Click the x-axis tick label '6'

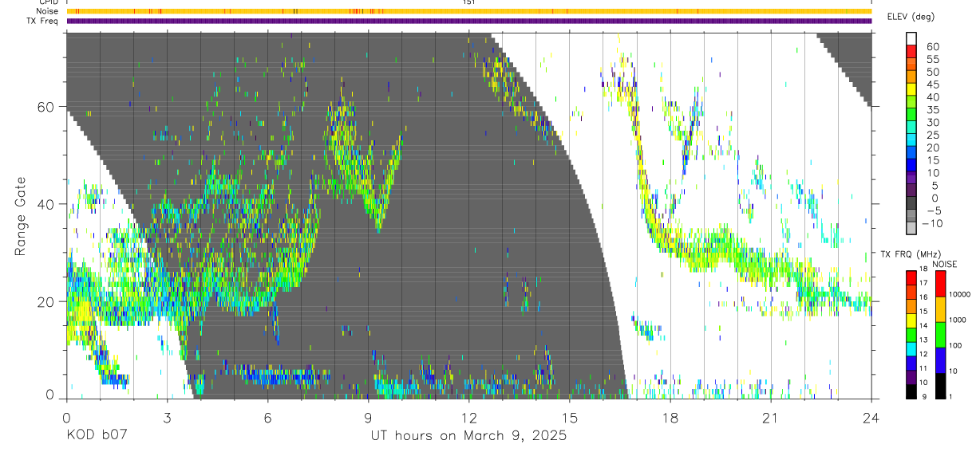(267, 418)
